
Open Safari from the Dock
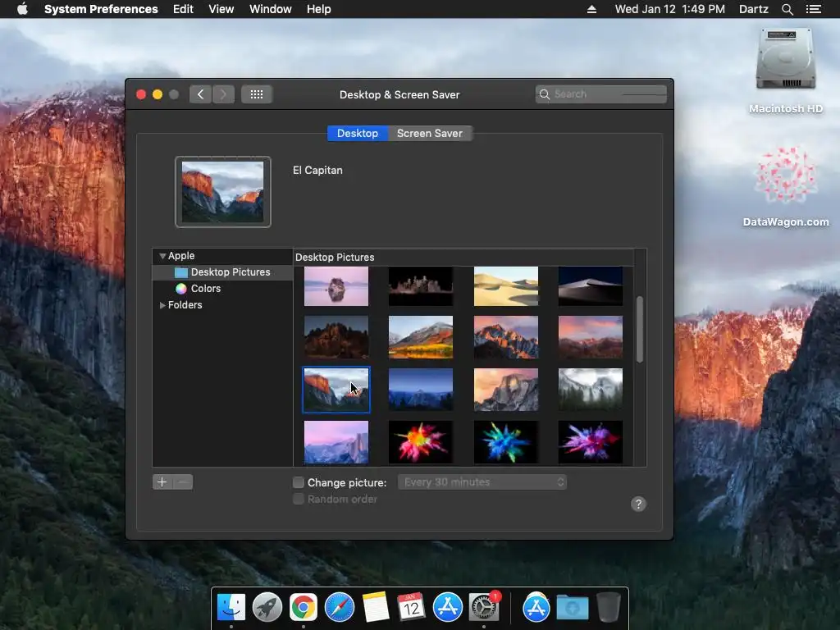[x=339, y=607]
